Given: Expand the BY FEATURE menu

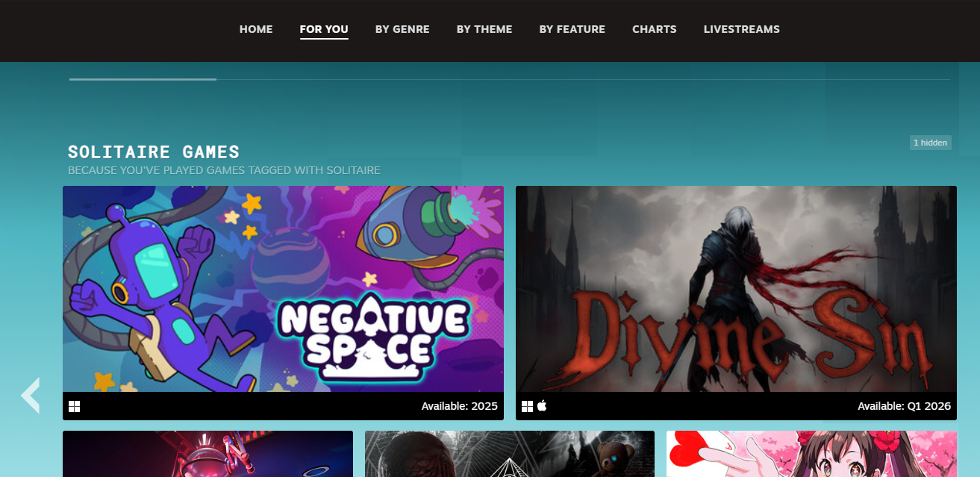Looking at the screenshot, I should coord(572,29).
